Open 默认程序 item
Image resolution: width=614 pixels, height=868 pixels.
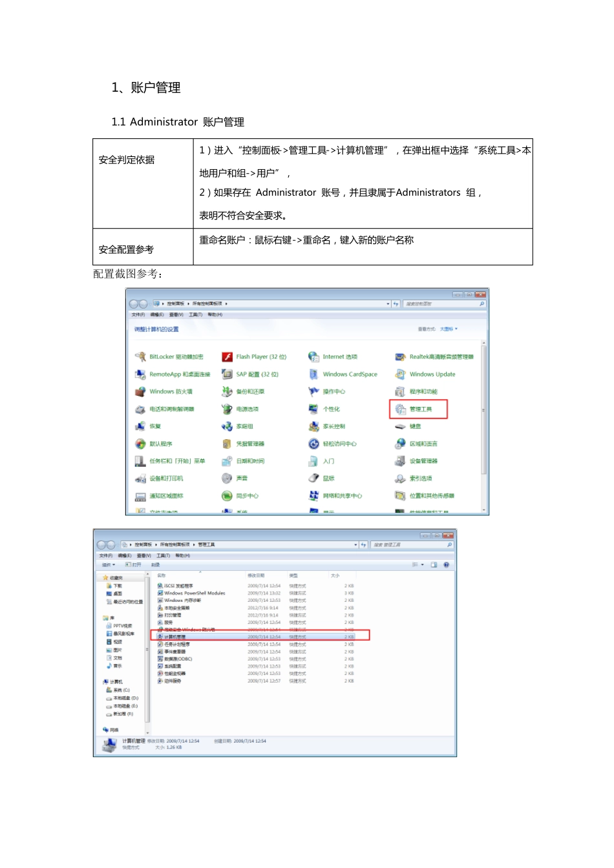pos(154,444)
